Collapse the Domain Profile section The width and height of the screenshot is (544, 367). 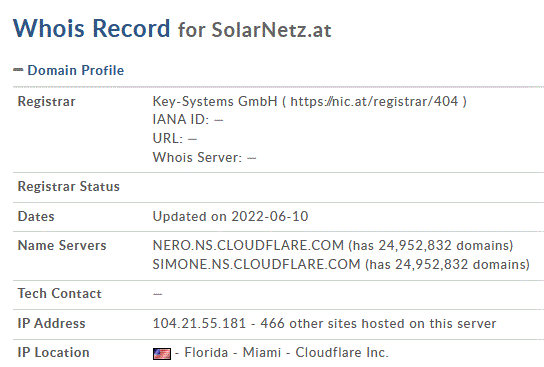click(18, 70)
